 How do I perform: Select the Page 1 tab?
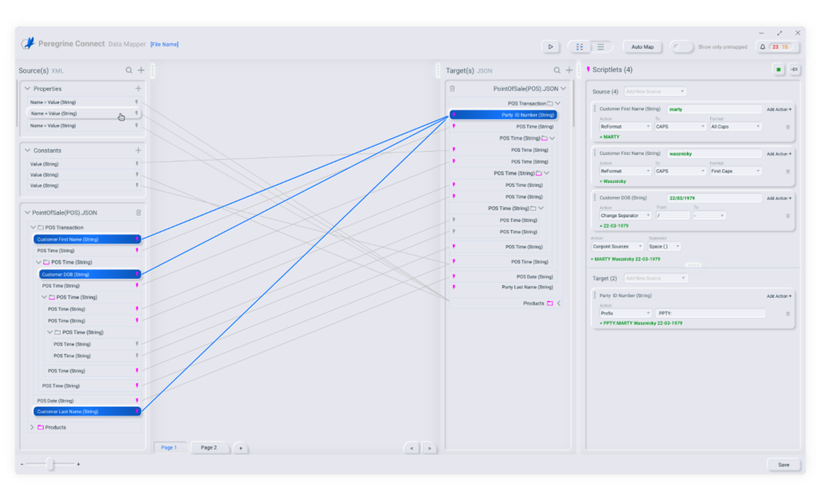(x=171, y=448)
